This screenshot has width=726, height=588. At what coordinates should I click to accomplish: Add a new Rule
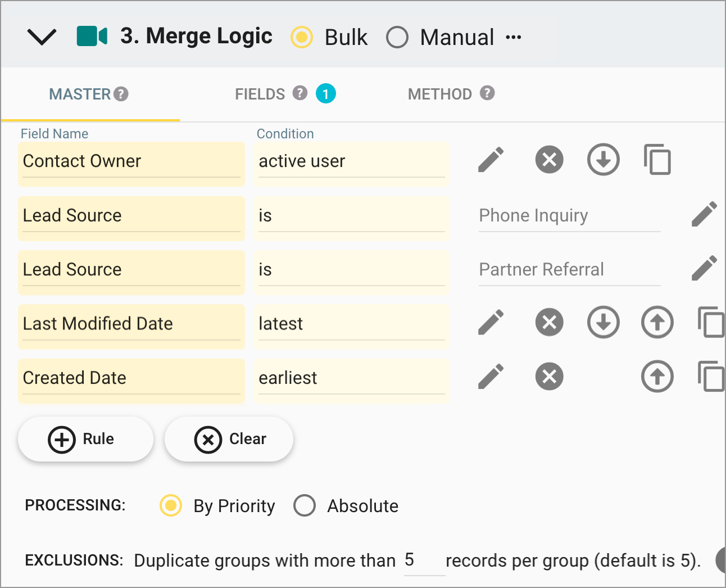pyautogui.click(x=85, y=439)
